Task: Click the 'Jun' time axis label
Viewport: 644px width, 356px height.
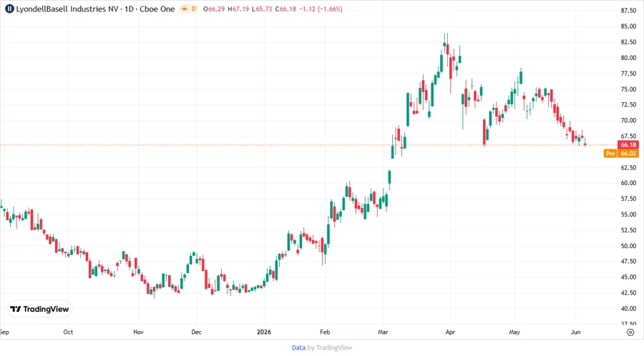Action: pyautogui.click(x=575, y=332)
